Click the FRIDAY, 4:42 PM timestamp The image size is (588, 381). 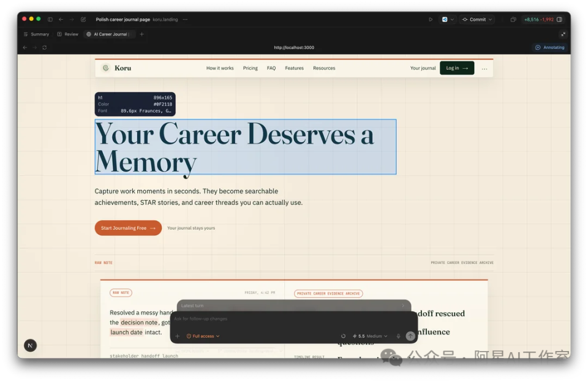(260, 293)
